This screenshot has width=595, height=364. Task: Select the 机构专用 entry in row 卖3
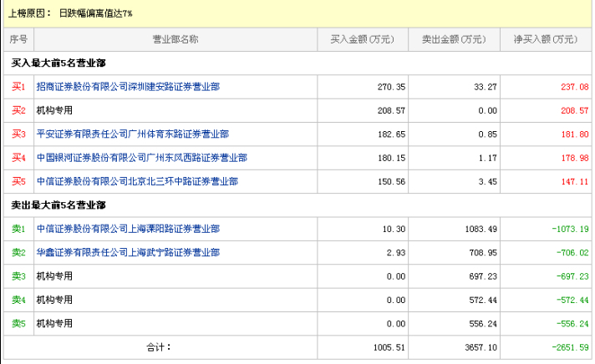(x=54, y=276)
